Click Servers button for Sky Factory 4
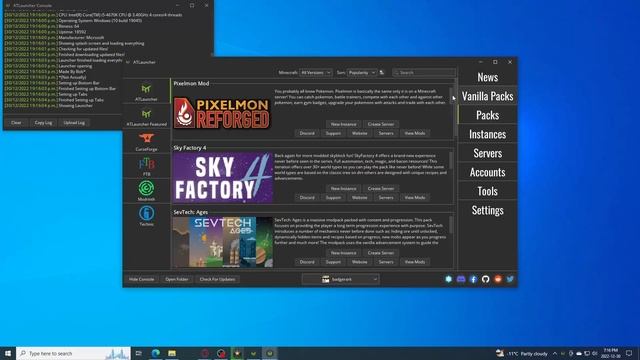Viewport: 640px width, 360px height. pyautogui.click(x=386, y=198)
